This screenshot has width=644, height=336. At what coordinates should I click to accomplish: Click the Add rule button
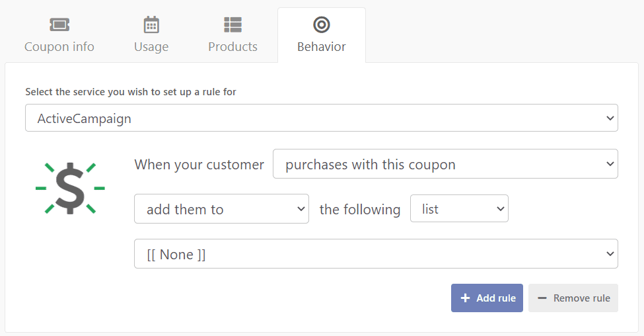487,298
